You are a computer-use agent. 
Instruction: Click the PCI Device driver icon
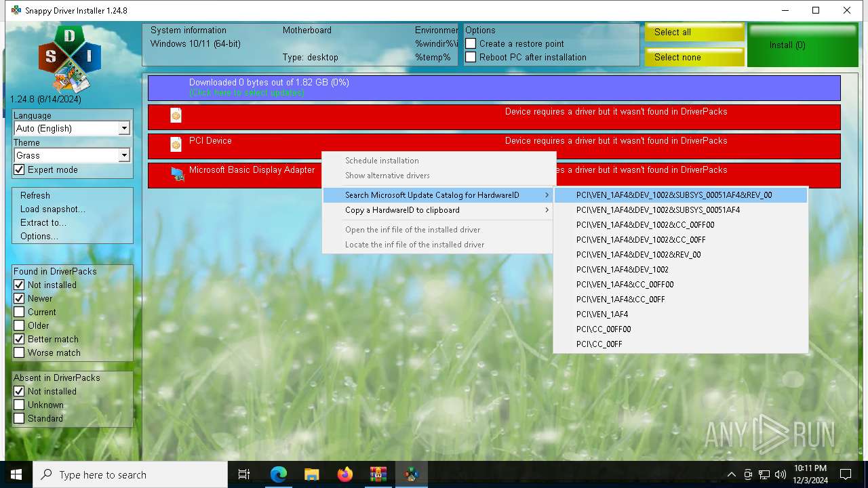(176, 144)
